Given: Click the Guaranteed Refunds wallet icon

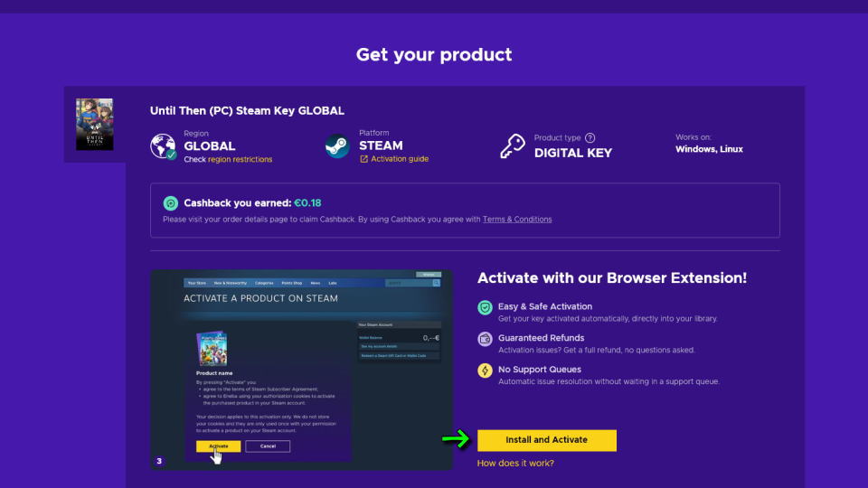Looking at the screenshot, I should coord(485,339).
